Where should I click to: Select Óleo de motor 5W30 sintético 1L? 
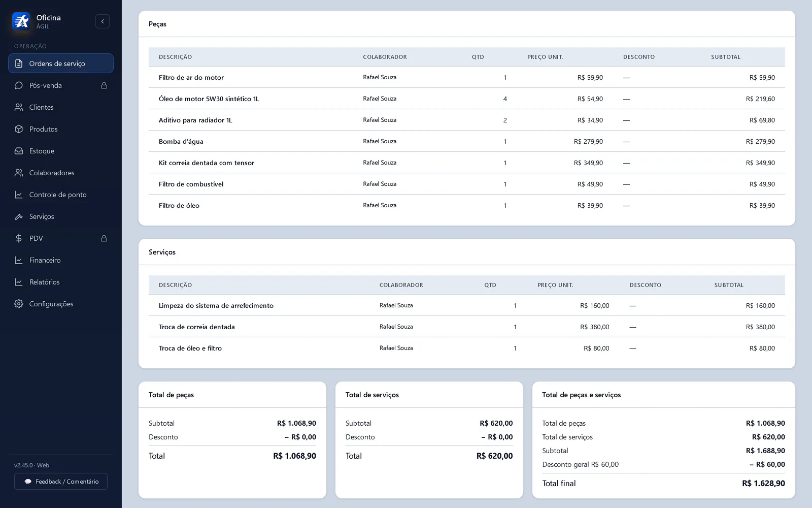pyautogui.click(x=209, y=99)
